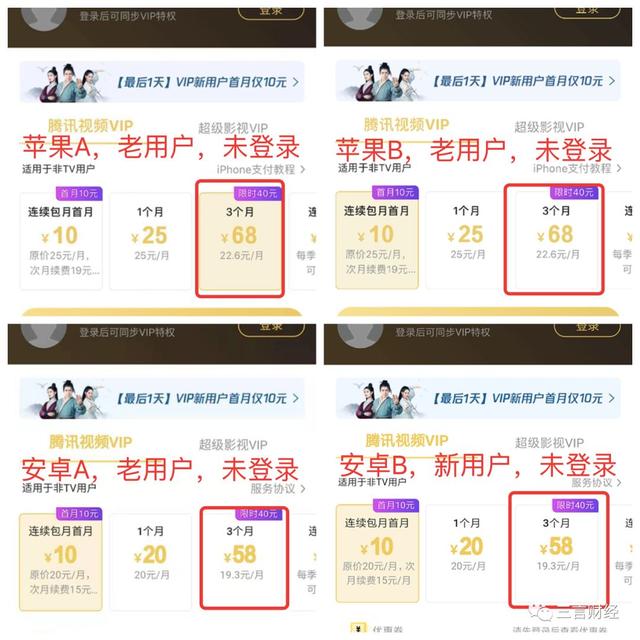Select the ¥68 3-month plan in Apple A panel
Screen dimensions: 640x640
coord(240,241)
